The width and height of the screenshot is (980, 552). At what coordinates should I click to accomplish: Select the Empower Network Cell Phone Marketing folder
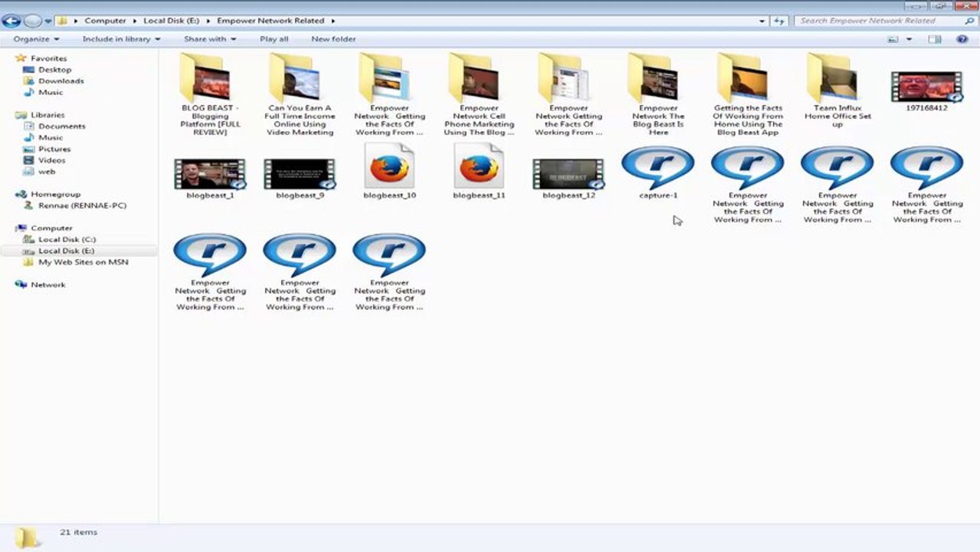coord(479,94)
